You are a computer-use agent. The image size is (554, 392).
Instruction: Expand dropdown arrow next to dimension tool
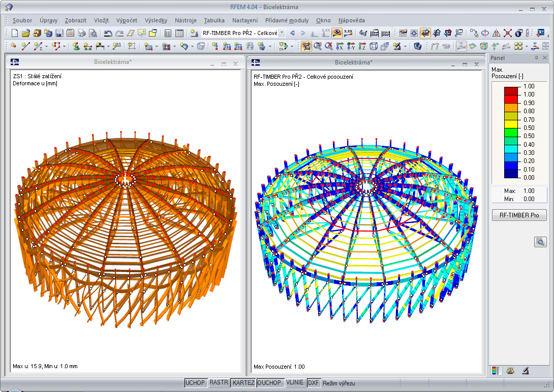click(x=108, y=46)
